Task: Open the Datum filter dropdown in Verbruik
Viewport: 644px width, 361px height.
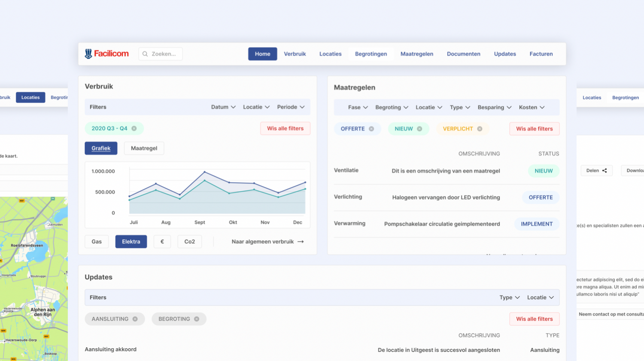Action: click(x=223, y=107)
